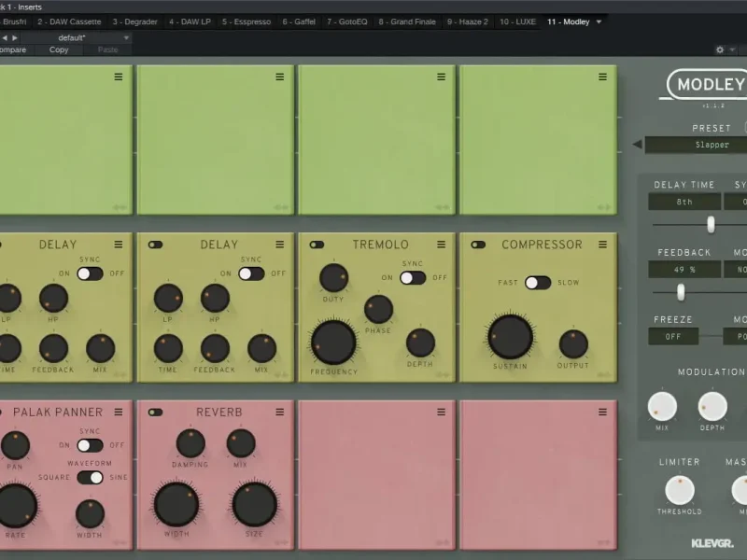The image size is (747, 560).
Task: Open the Tremolo module's hamburger menu
Action: (441, 245)
